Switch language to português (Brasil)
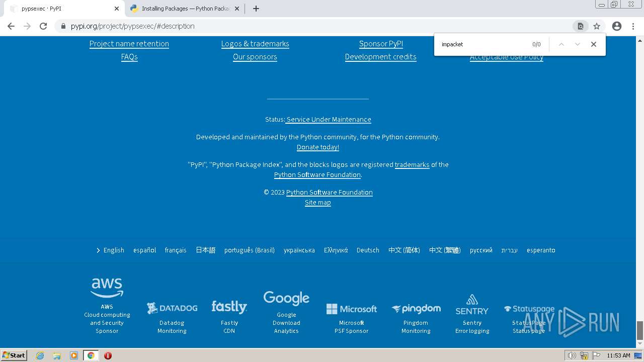 point(250,250)
